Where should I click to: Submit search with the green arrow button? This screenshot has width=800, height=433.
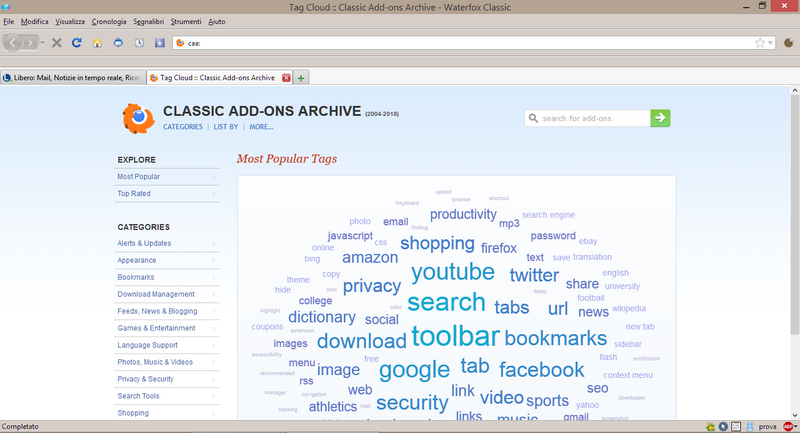[660, 118]
